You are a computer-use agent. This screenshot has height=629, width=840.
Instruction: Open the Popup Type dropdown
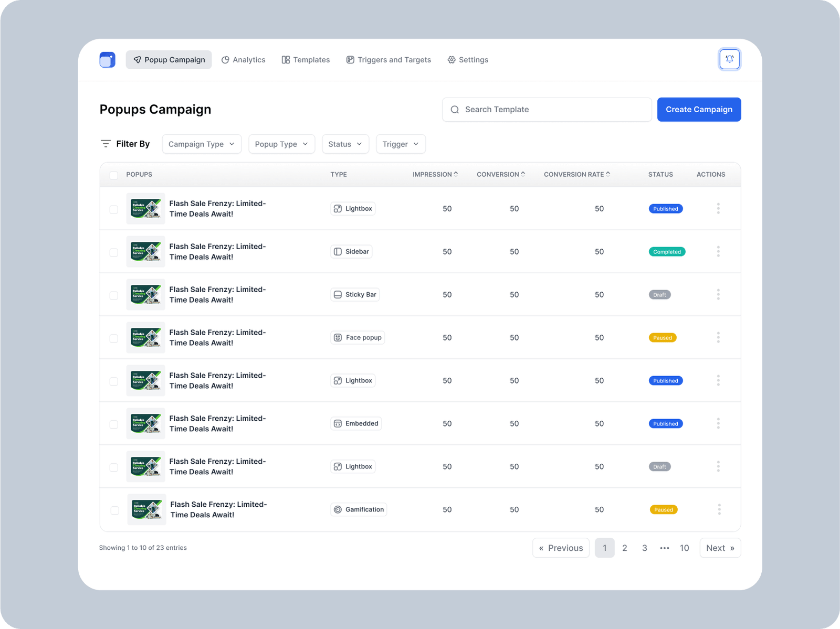click(x=281, y=144)
